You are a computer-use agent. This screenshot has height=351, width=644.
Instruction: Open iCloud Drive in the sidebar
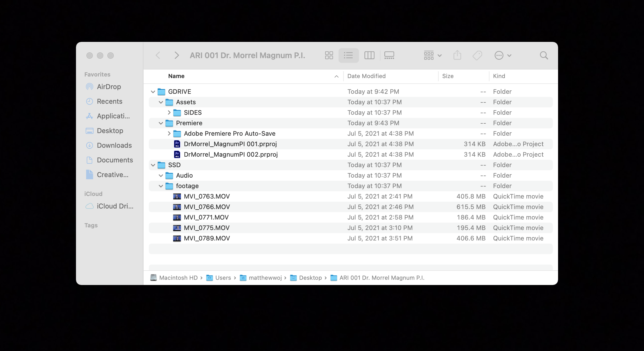(x=115, y=206)
